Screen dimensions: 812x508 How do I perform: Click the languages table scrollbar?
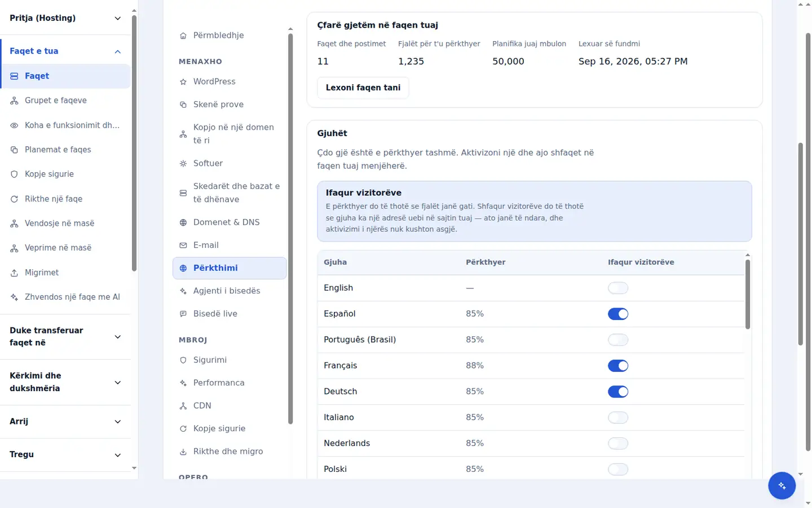pyautogui.click(x=748, y=294)
